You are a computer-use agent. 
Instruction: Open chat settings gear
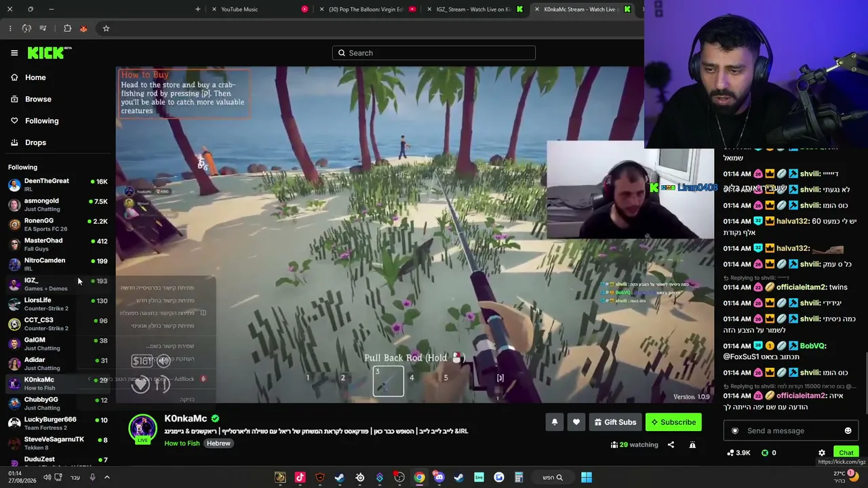pos(822,453)
